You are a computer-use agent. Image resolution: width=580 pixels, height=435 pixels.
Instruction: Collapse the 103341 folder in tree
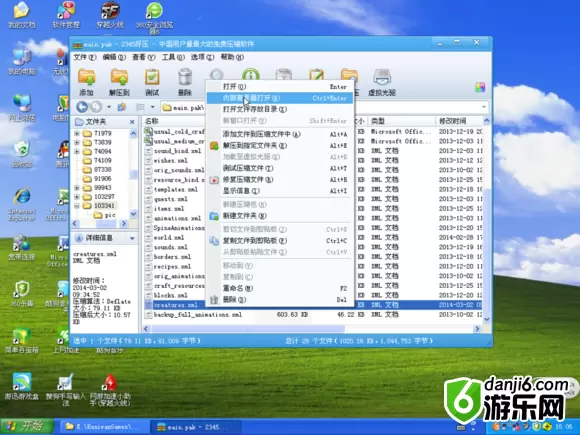click(x=77, y=206)
